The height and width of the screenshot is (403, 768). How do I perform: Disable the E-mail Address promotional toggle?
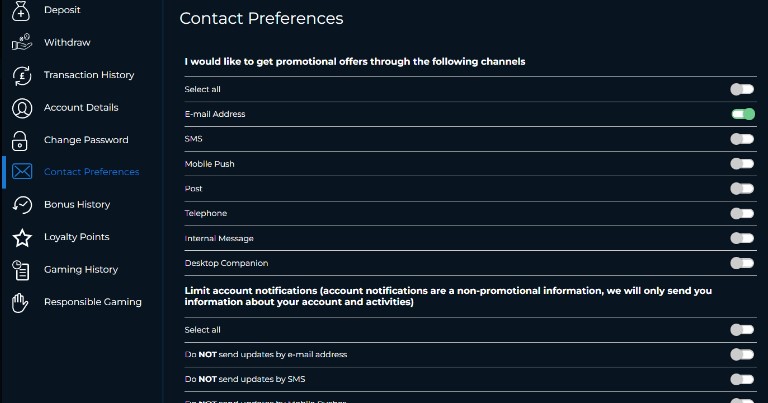(x=743, y=114)
